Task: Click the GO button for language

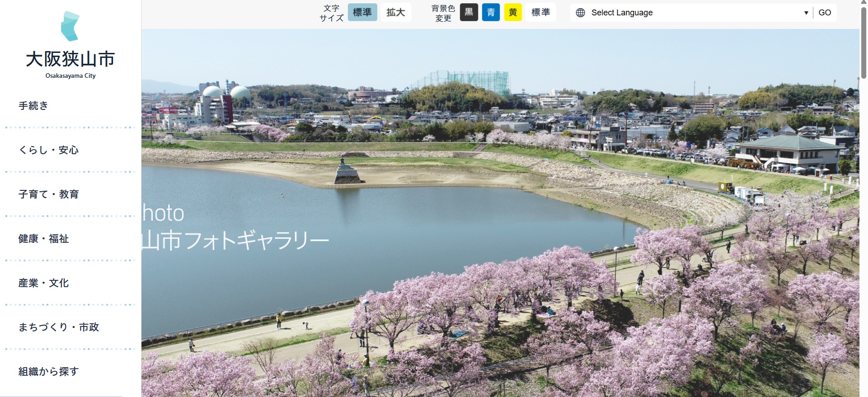Action: click(x=825, y=13)
